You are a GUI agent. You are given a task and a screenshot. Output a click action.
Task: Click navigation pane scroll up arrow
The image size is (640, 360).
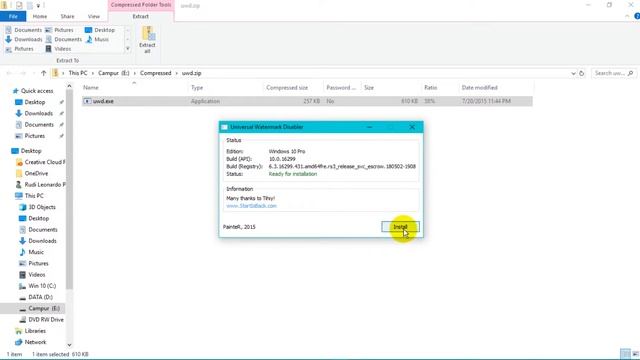(x=69, y=86)
